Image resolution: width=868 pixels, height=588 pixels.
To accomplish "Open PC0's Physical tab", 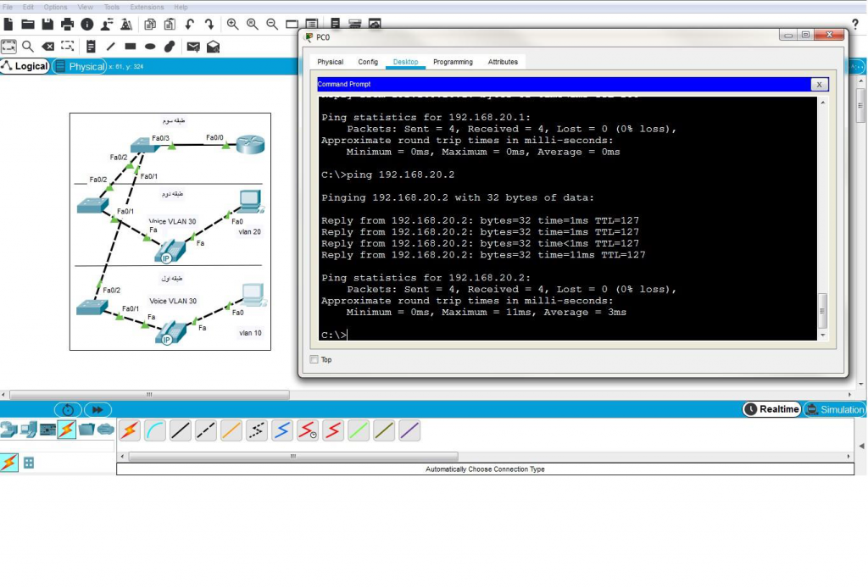I will (x=330, y=62).
